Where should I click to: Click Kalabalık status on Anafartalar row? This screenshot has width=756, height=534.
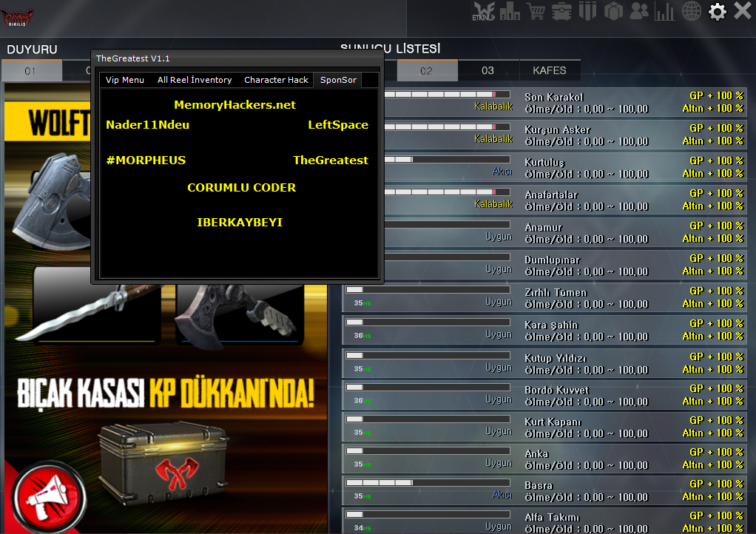click(x=493, y=204)
